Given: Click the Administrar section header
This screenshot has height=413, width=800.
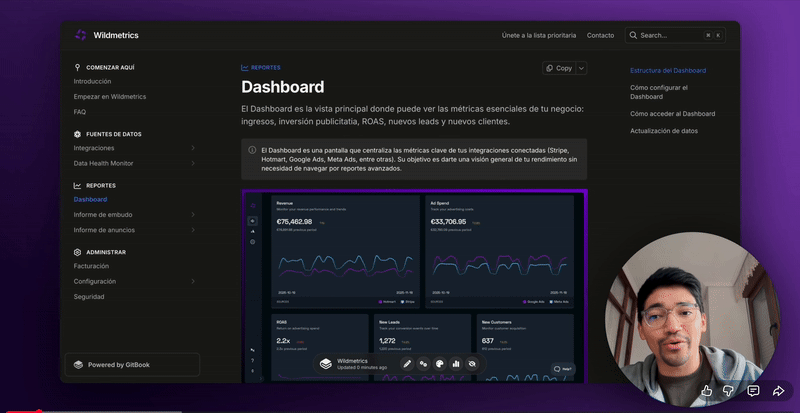Looking at the screenshot, I should tap(106, 252).
